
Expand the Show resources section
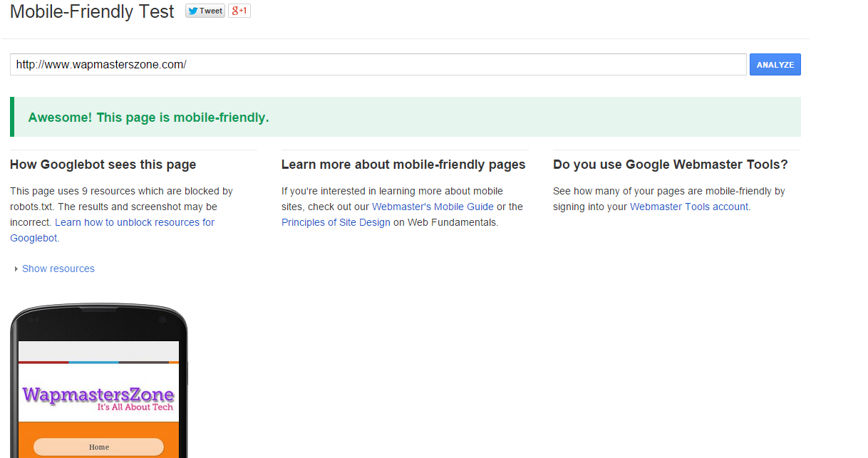[55, 269]
